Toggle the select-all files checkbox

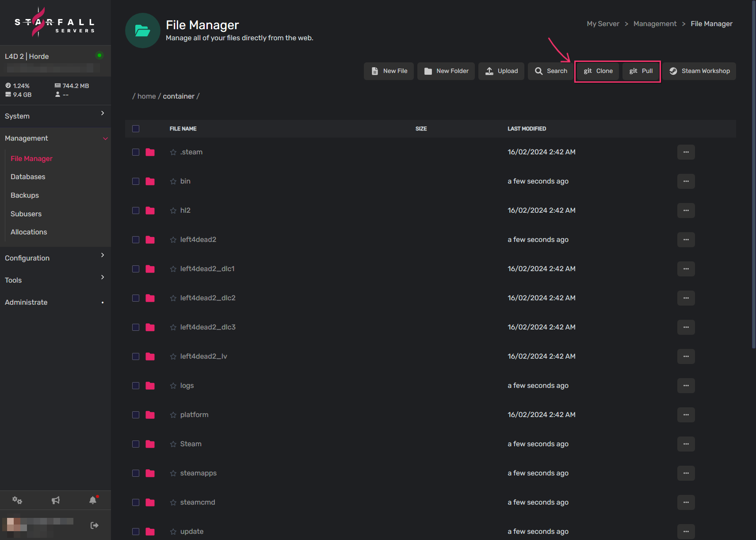click(x=136, y=129)
